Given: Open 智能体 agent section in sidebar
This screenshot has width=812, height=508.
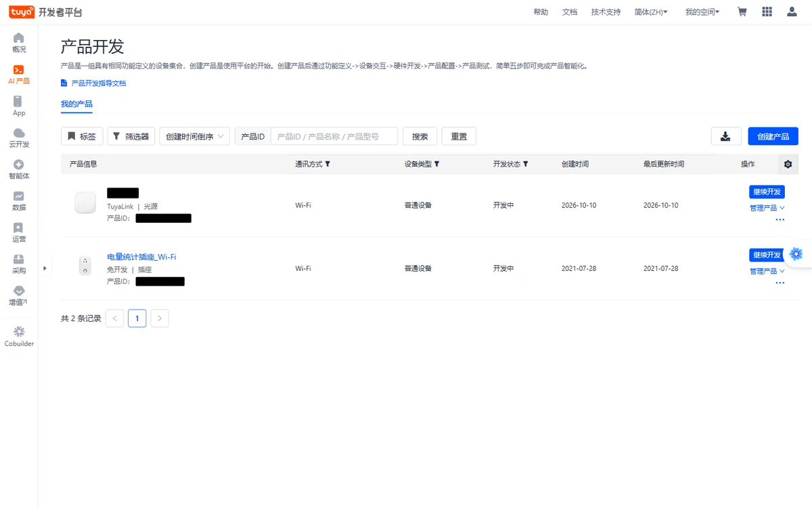Looking at the screenshot, I should (19, 169).
